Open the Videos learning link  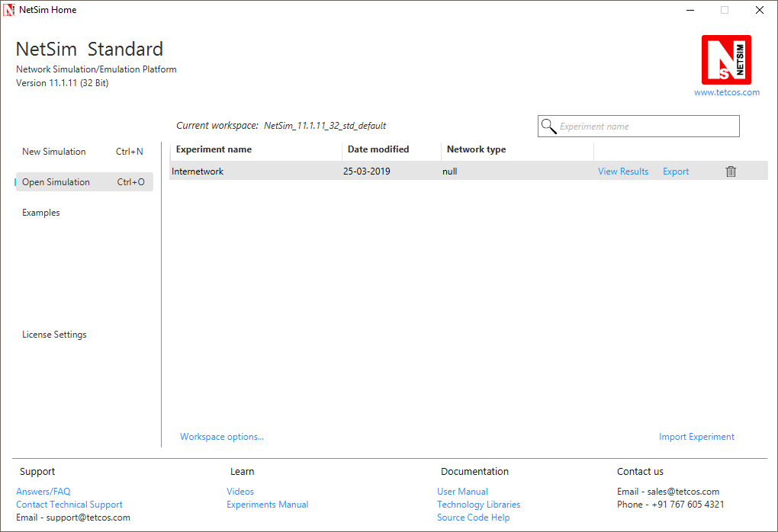(240, 492)
